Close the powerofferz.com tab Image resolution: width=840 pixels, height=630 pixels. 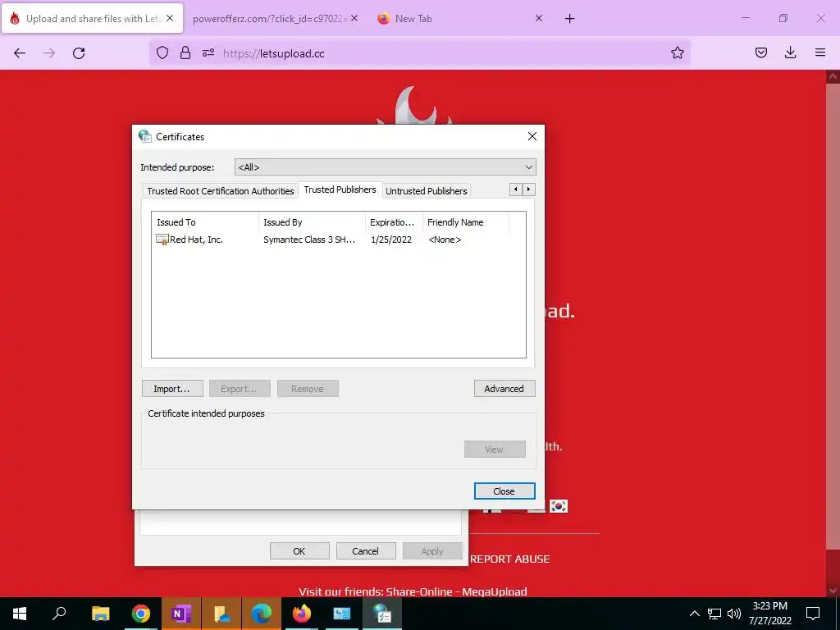point(354,18)
